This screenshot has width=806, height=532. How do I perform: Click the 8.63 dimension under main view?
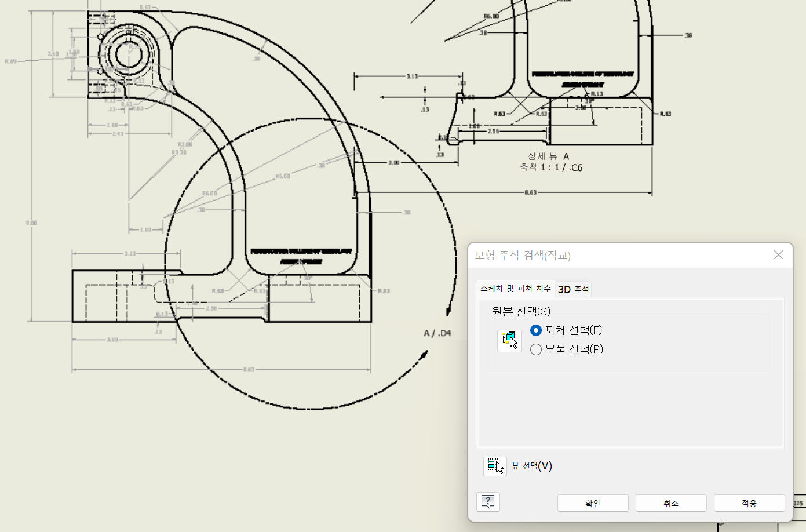(x=249, y=370)
